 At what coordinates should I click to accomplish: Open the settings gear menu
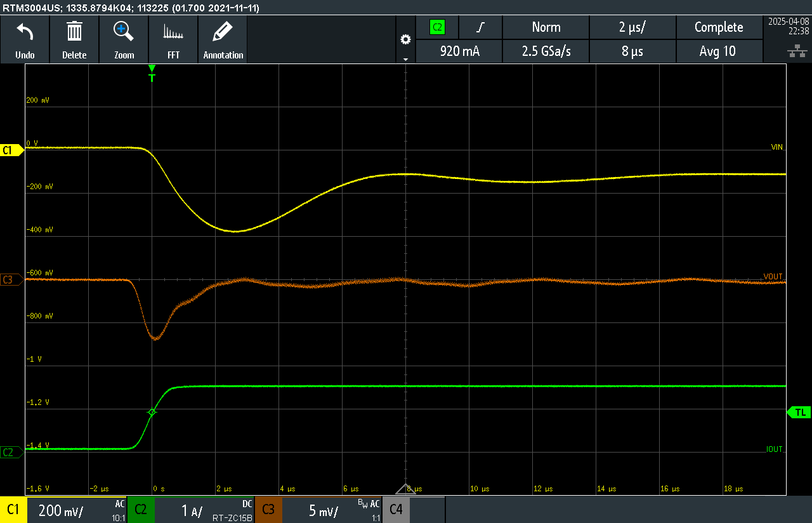click(x=405, y=39)
